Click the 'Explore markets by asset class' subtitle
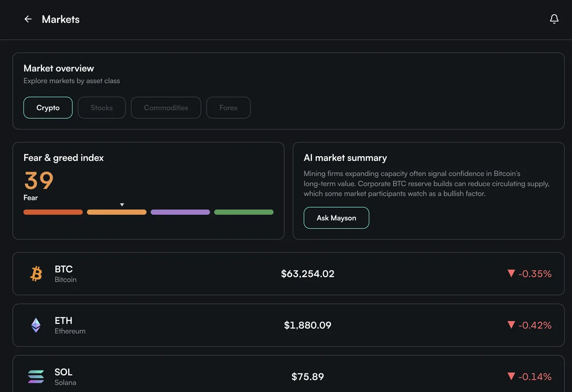The width and height of the screenshot is (572, 392). (71, 81)
